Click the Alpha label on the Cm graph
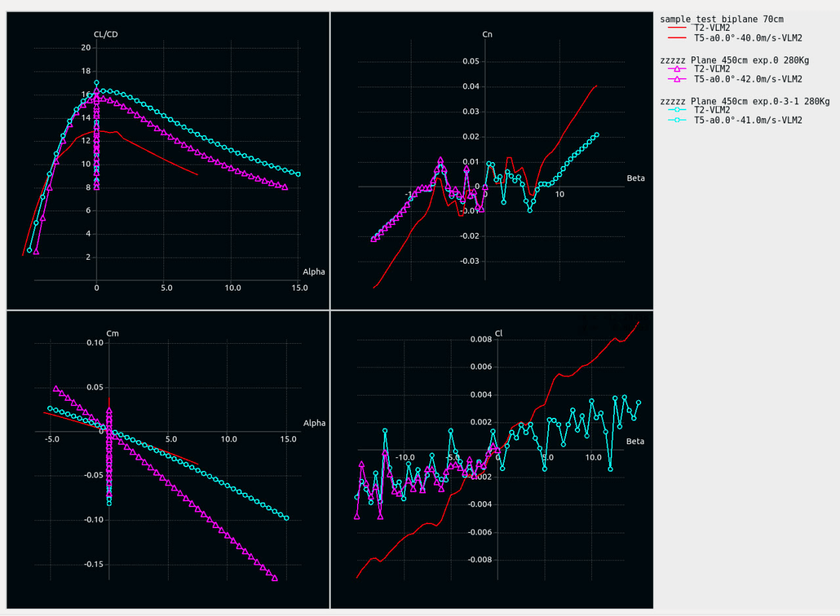840x616 pixels. coord(314,423)
